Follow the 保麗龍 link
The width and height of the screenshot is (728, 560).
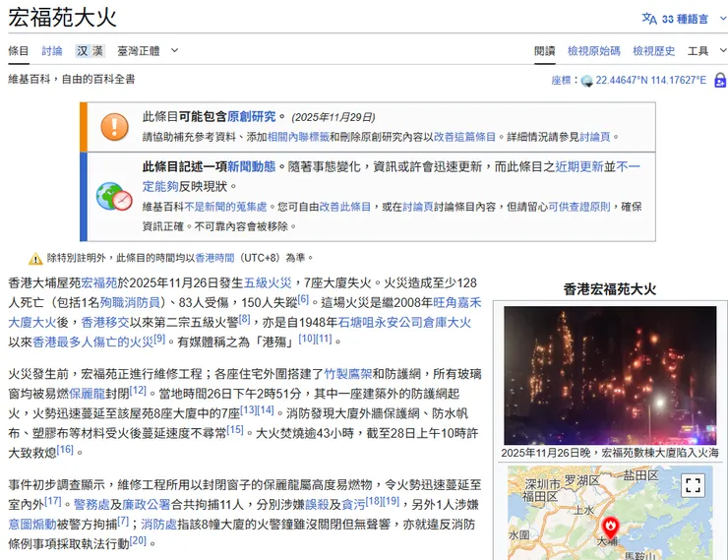click(88, 394)
